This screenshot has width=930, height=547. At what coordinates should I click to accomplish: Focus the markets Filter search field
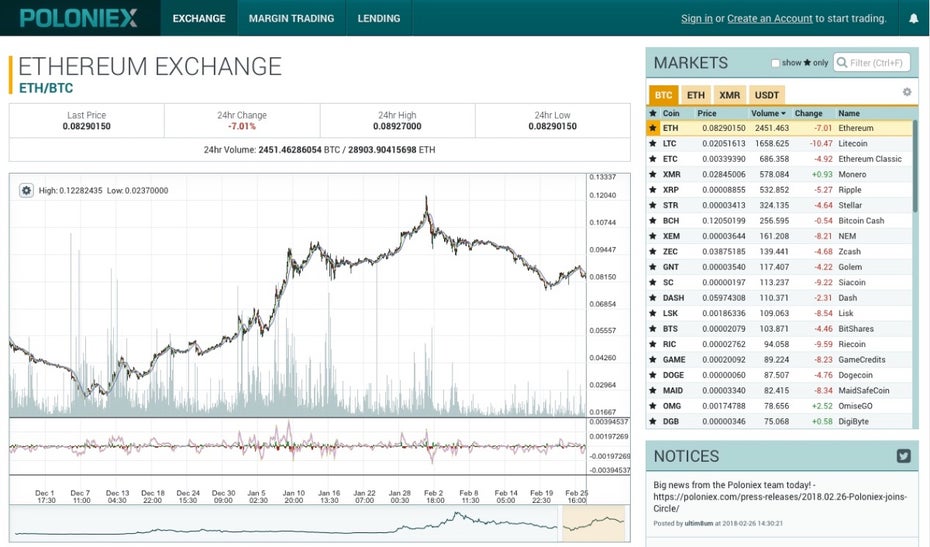(871, 63)
